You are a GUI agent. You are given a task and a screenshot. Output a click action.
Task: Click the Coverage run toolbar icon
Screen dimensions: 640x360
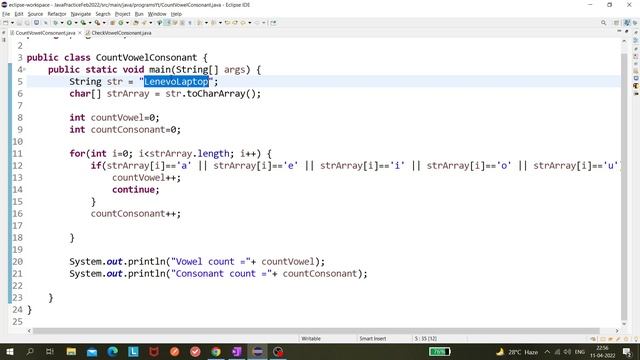[83, 23]
